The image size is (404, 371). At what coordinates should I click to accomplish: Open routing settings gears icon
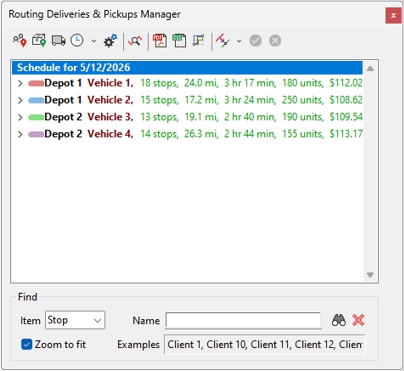(110, 41)
